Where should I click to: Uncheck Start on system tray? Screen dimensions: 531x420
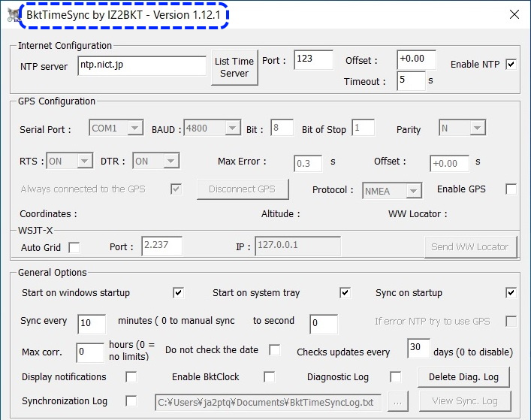coord(345,292)
